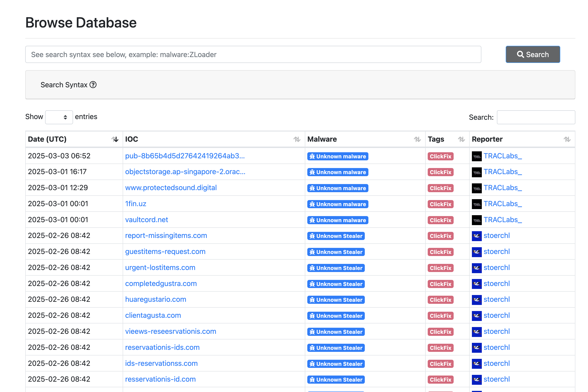
Task: Expand the Search Syntax panel
Action: pyautogui.click(x=64, y=85)
